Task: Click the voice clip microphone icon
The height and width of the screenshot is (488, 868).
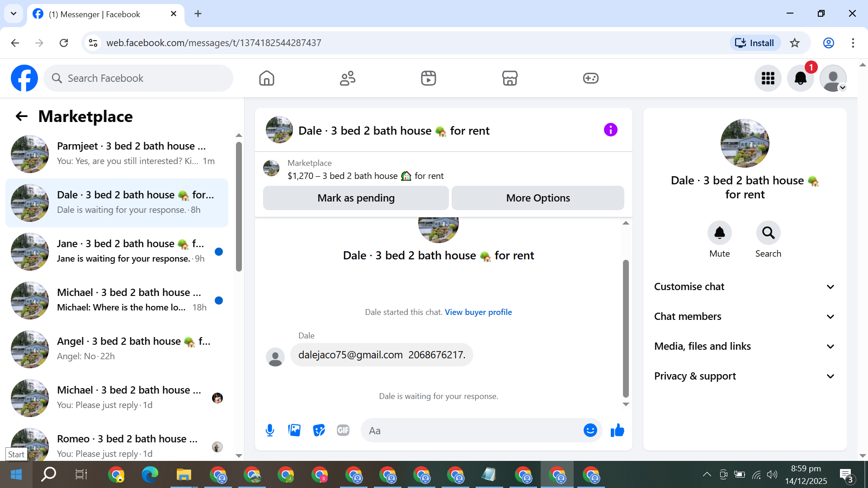Action: [x=270, y=430]
